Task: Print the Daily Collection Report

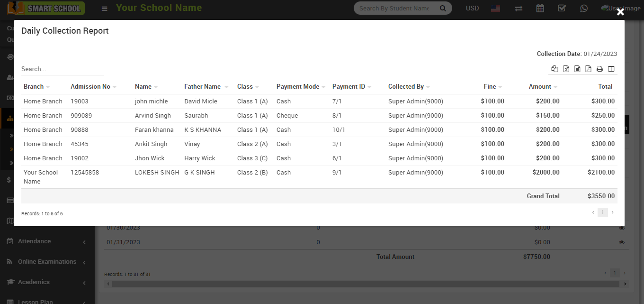Action: pos(599,69)
